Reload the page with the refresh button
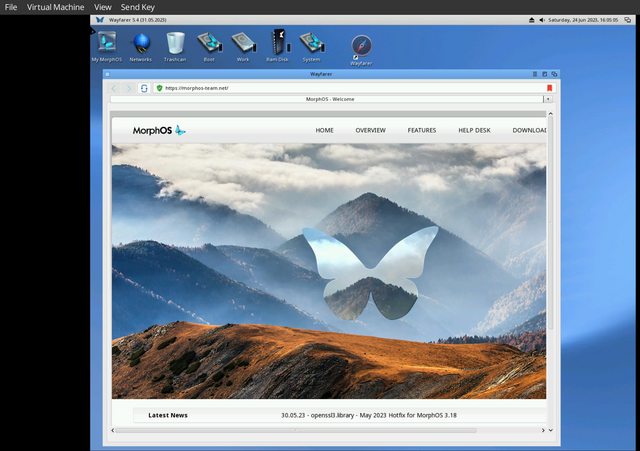The height and width of the screenshot is (451, 640). tap(144, 88)
